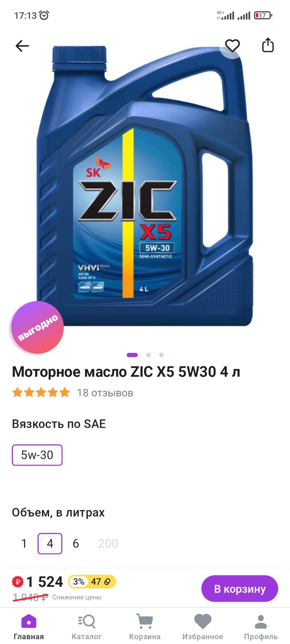Add product to favorites with heart icon

(x=232, y=45)
